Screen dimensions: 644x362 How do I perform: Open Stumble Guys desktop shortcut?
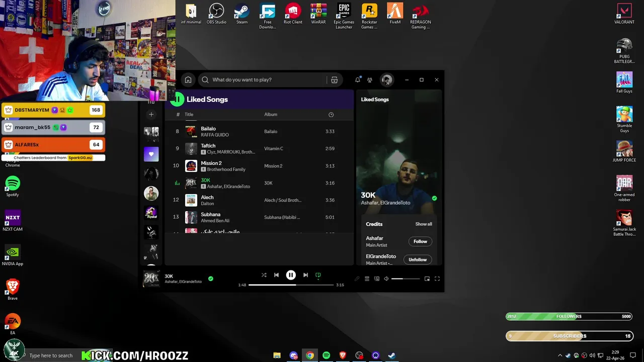pos(624,120)
